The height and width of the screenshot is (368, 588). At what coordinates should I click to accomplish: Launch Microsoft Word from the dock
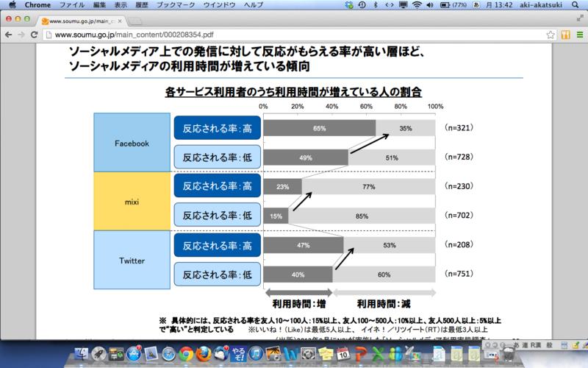[x=291, y=354]
